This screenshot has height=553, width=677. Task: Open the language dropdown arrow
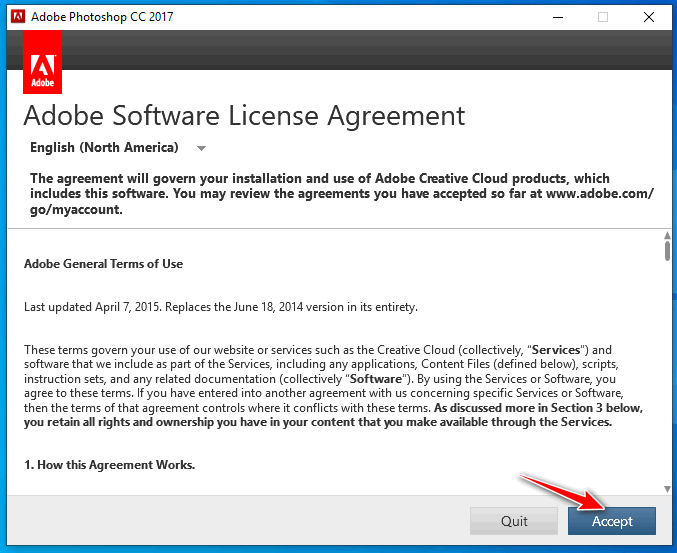point(201,148)
